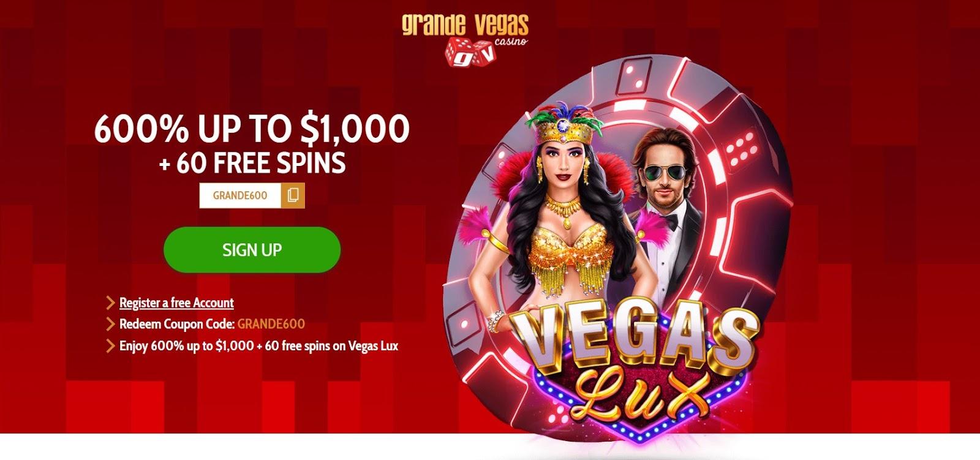Click the + 60 FREE SPINS text
Image resolution: width=980 pixels, height=460 pixels.
(252, 163)
